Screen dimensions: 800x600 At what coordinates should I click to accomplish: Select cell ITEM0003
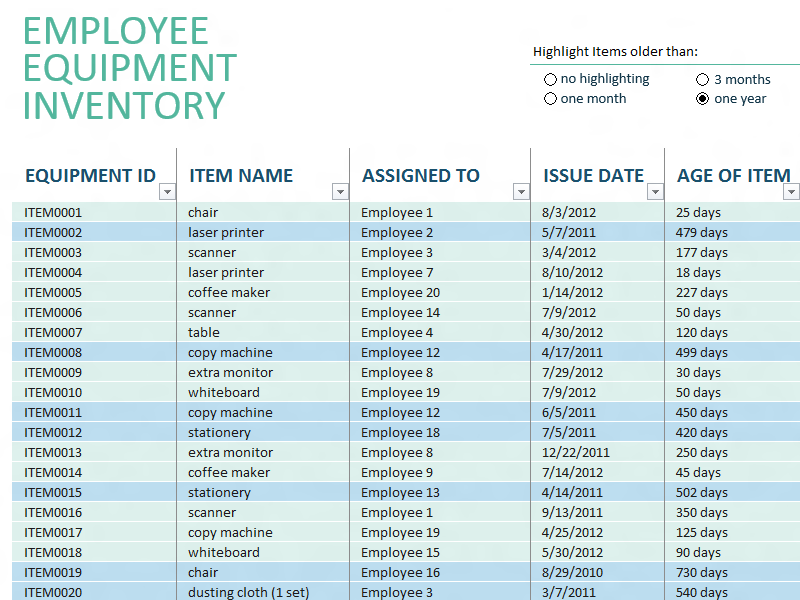(94, 252)
